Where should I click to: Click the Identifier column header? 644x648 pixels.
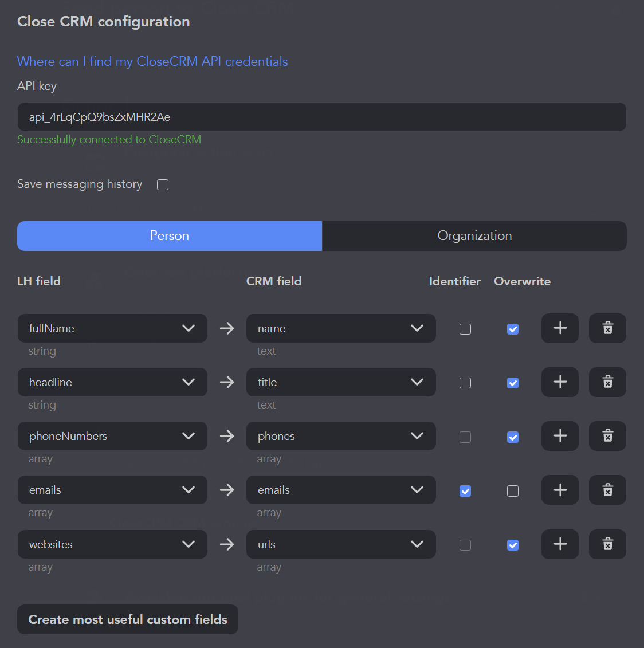pos(455,281)
